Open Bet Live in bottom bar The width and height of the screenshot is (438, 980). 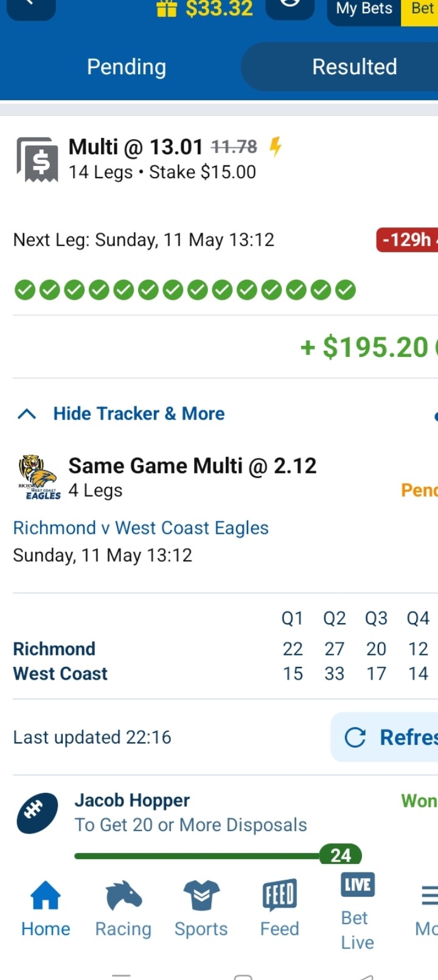(358, 911)
